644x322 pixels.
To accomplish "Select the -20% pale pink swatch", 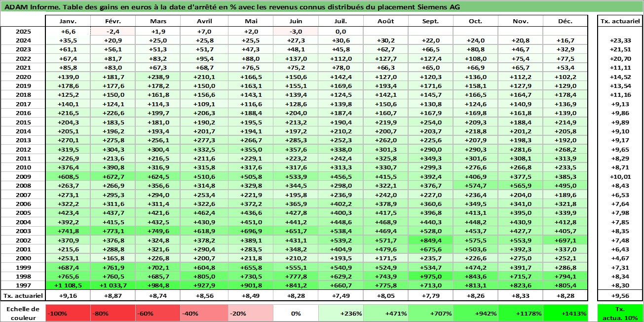I will click(250, 313).
